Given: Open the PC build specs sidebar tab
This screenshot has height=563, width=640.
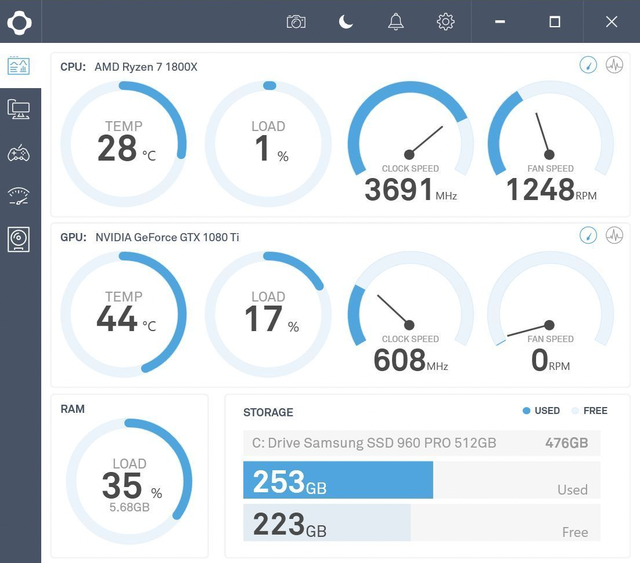Looking at the screenshot, I should 20,108.
